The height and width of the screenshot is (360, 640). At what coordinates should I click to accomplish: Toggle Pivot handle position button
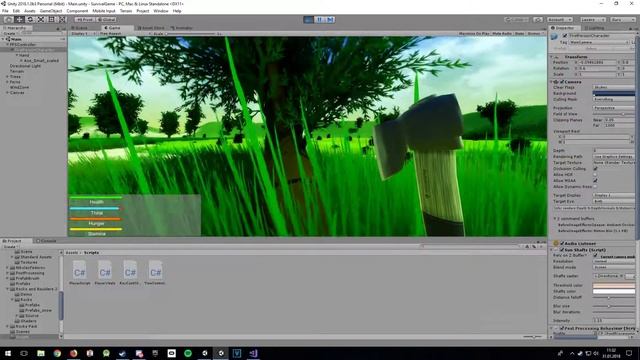(85, 20)
